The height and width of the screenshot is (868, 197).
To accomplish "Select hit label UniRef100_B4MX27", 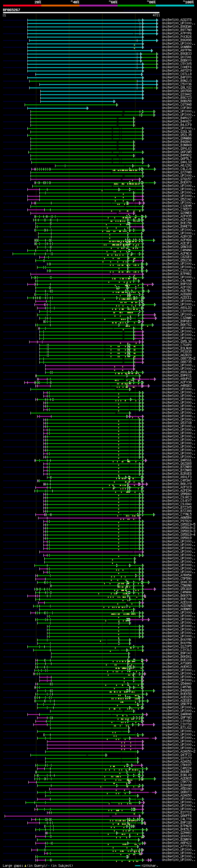I will point(177,118).
